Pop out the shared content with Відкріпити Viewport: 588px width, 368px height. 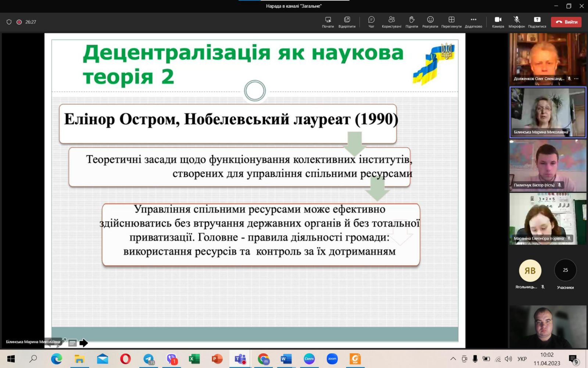(x=347, y=22)
